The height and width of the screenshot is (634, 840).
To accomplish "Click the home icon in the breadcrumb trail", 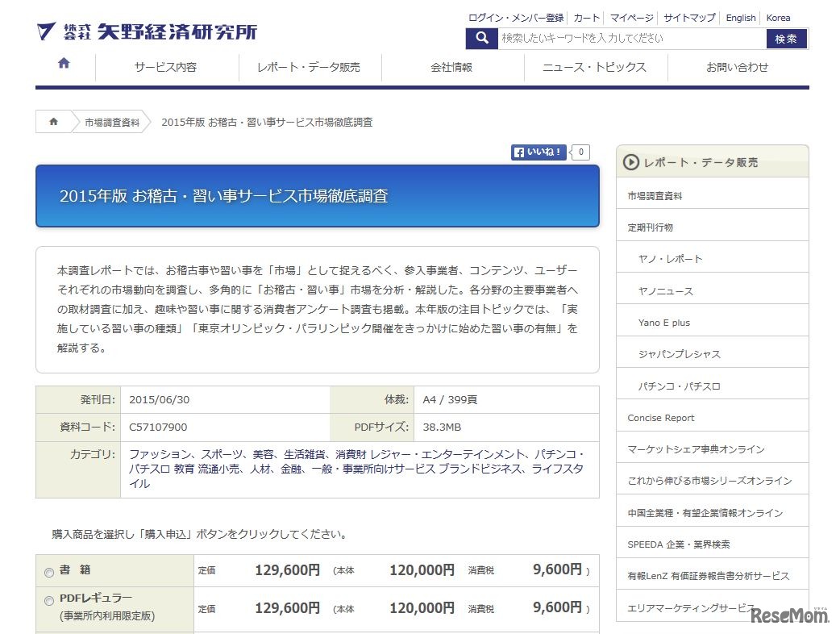I will 53,121.
